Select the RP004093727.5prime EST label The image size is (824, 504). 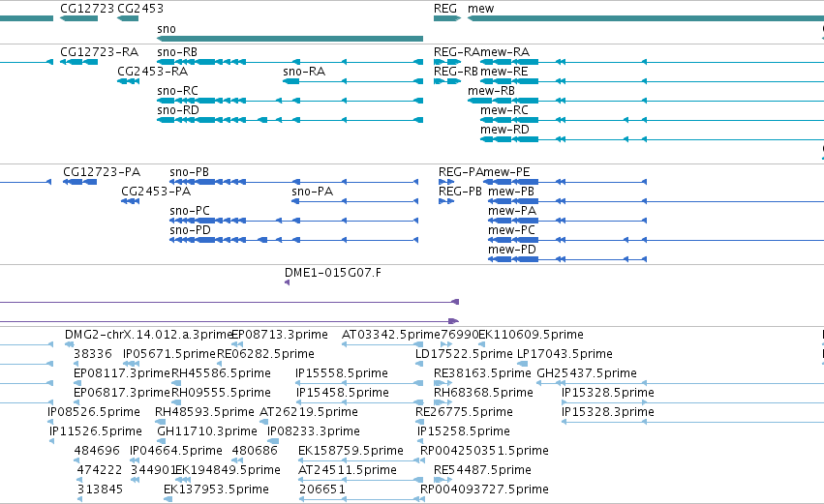(x=484, y=490)
